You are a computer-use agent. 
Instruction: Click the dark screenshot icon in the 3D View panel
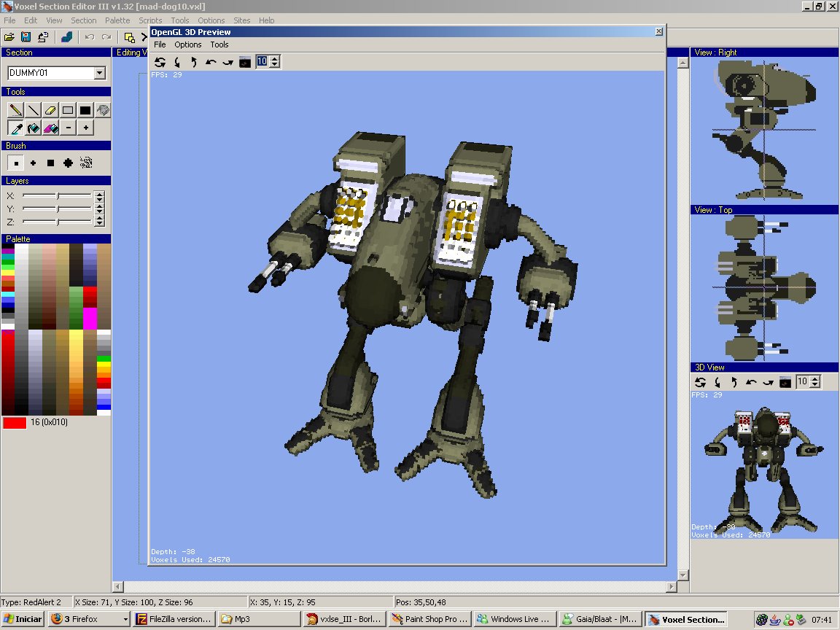(785, 382)
